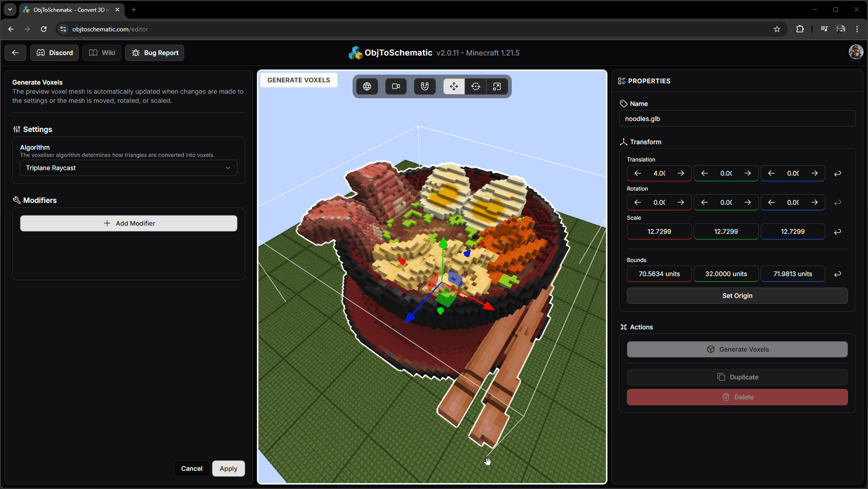Click the Scale Y green-outlined field
This screenshot has width=868, height=489.
point(726,232)
